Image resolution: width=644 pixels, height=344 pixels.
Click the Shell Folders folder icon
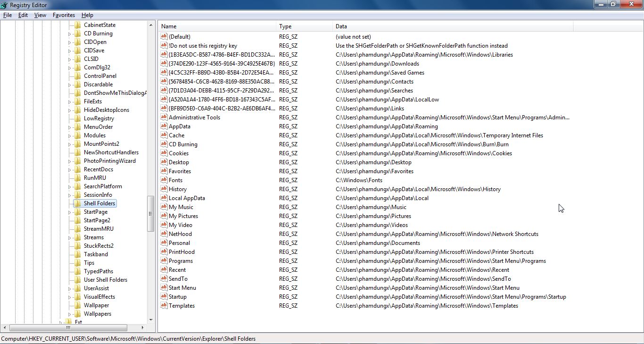point(77,203)
